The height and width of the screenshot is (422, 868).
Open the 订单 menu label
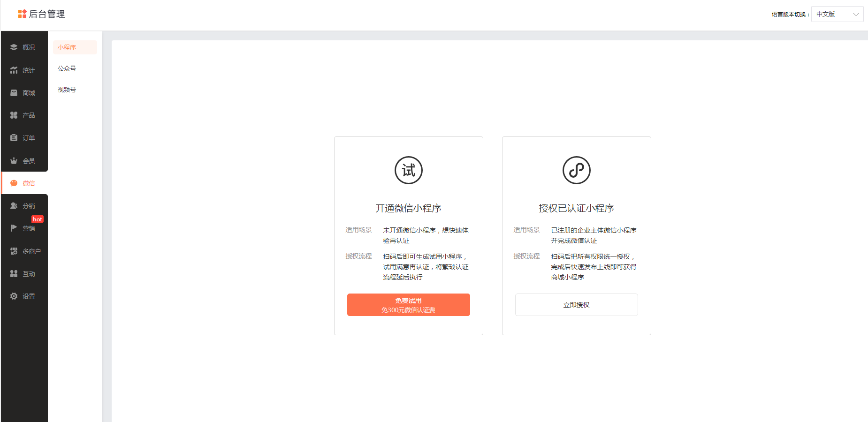pos(29,138)
